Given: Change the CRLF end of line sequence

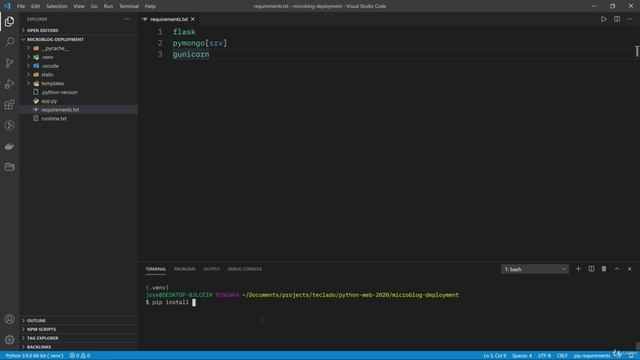Looking at the screenshot, I should tap(562, 356).
